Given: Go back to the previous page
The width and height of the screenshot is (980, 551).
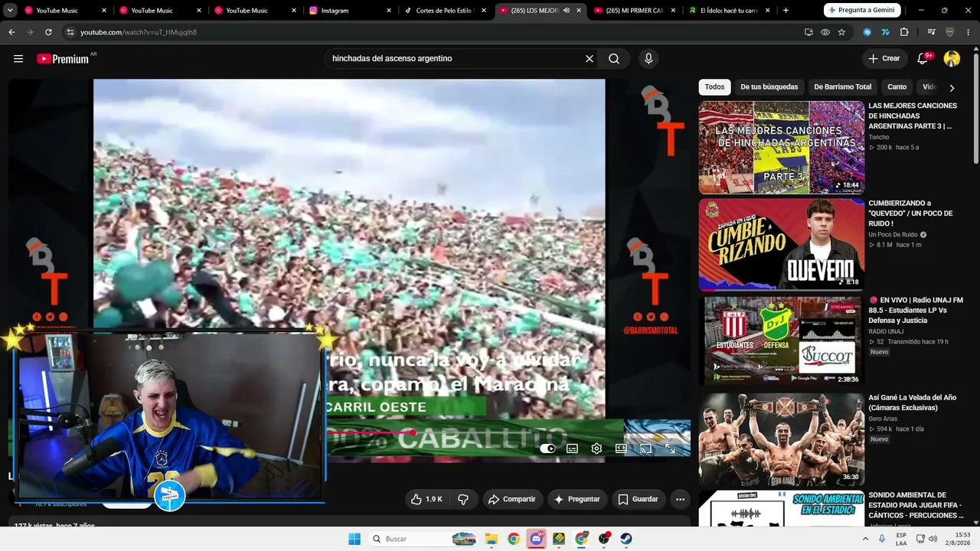Looking at the screenshot, I should (x=11, y=32).
